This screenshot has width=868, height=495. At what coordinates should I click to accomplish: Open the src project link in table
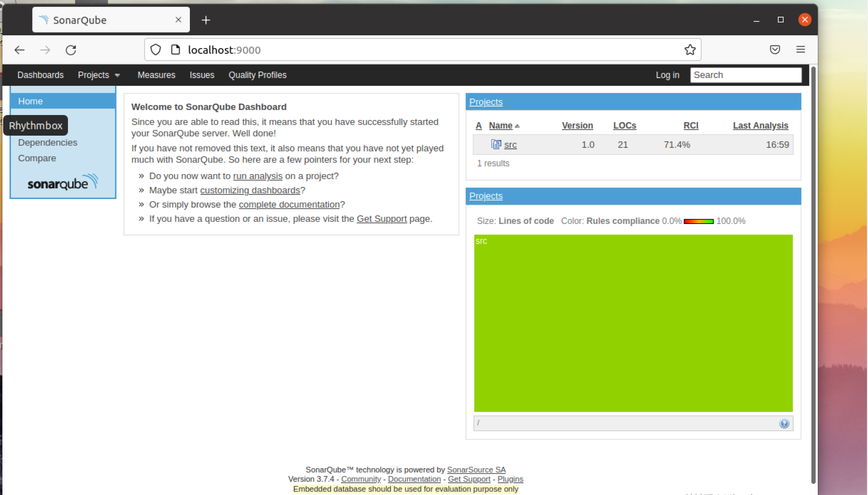click(x=510, y=145)
